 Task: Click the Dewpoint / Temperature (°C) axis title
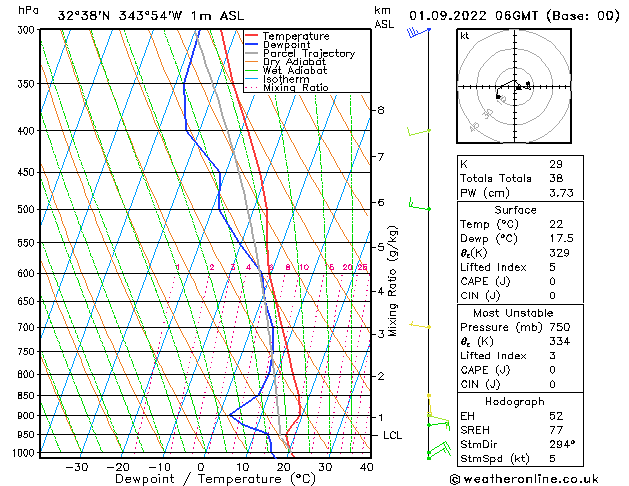pos(215,479)
